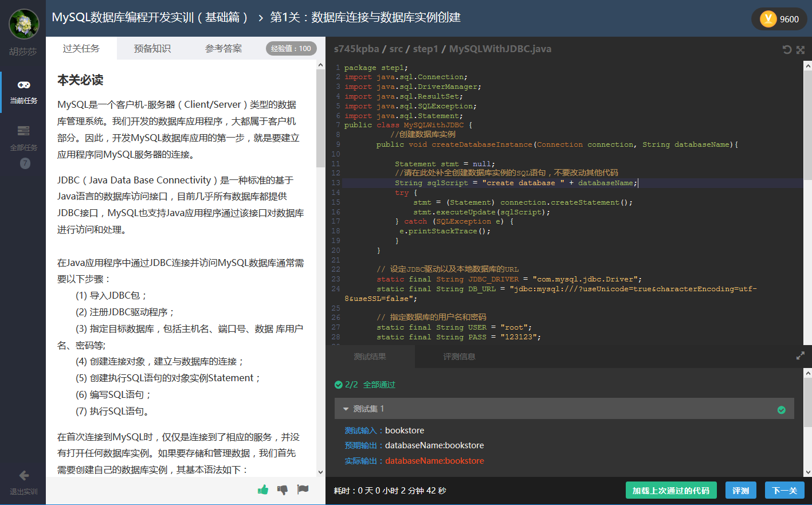Click the createDatabaseInstance method signature line
The image size is (812, 505).
coord(557,144)
